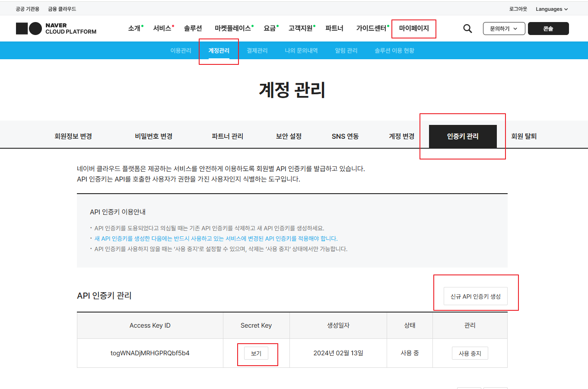Select the 가이드센터 menu item
Screen dimensions: 588x389
(371, 29)
